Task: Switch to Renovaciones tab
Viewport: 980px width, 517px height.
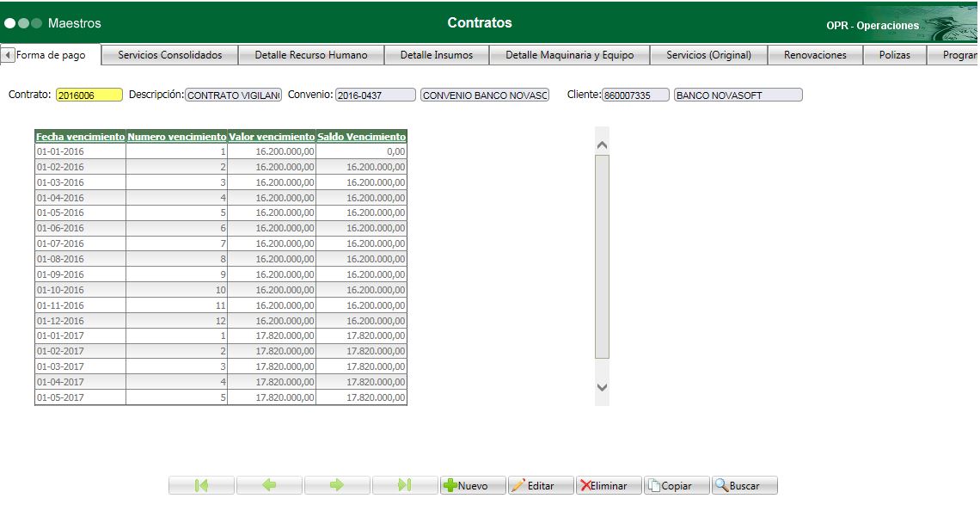Action: [815, 55]
